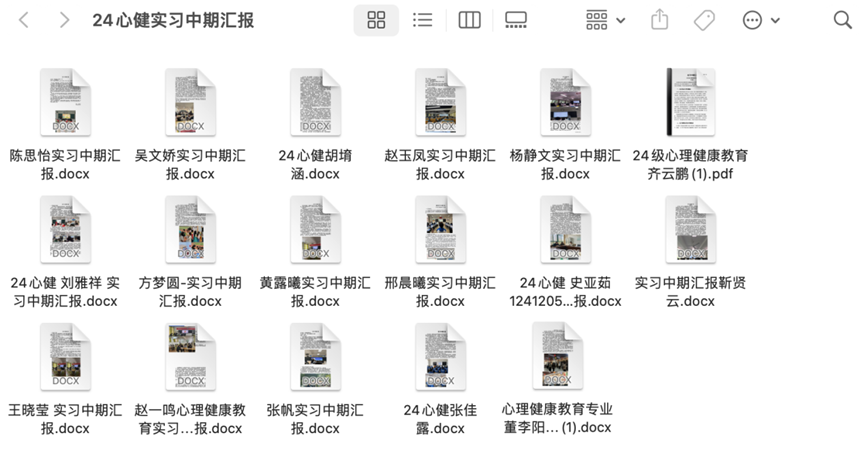Select 吴文娇实习中期汇报.docx file icon

click(x=191, y=102)
